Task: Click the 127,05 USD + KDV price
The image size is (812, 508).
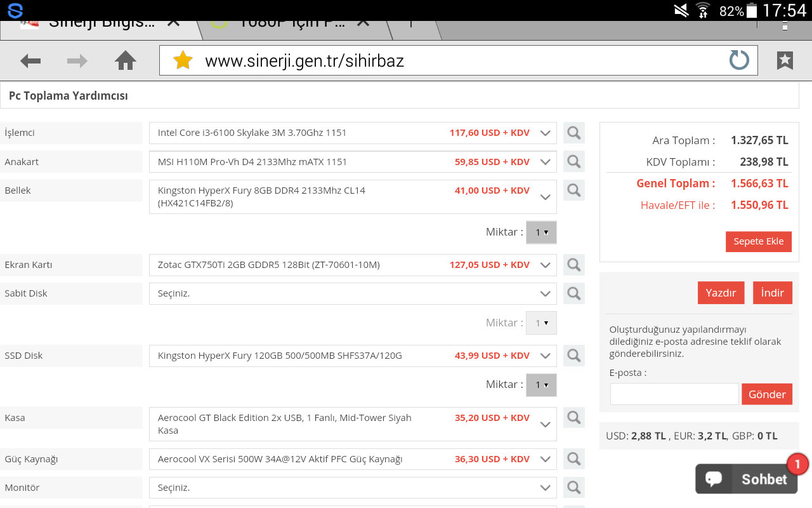Action: pyautogui.click(x=490, y=265)
